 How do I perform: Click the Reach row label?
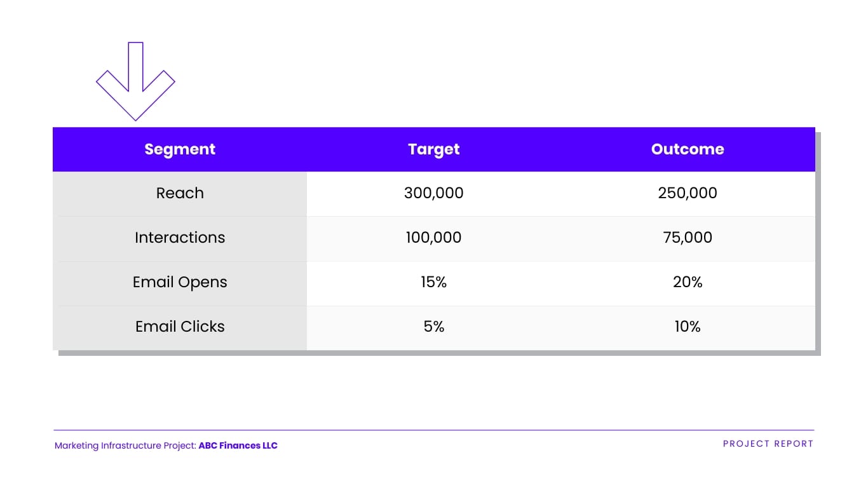180,193
